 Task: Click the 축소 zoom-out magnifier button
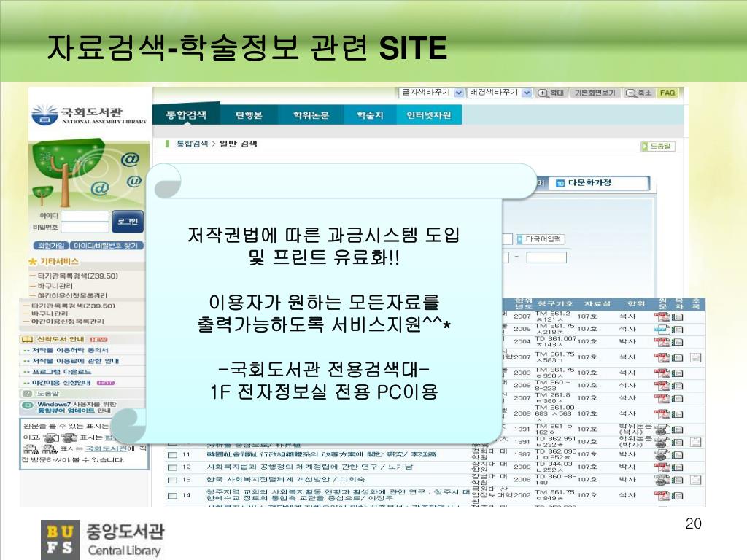pyautogui.click(x=639, y=93)
